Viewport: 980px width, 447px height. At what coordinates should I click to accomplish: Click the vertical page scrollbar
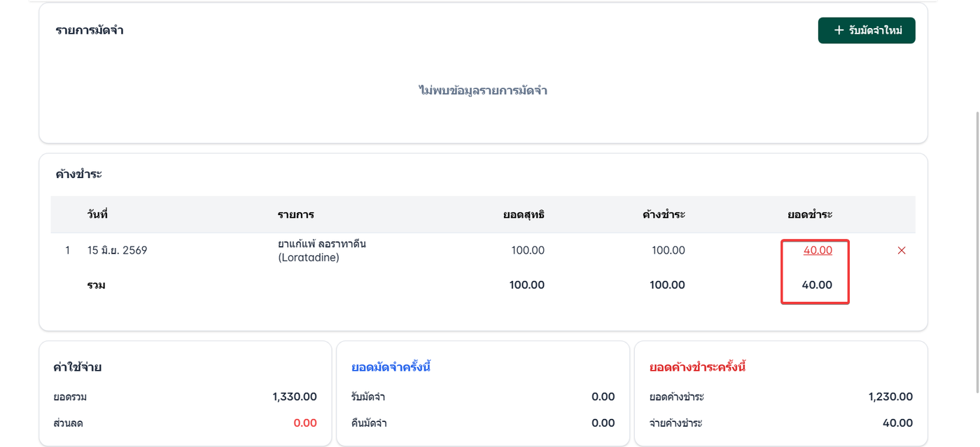coord(977,252)
